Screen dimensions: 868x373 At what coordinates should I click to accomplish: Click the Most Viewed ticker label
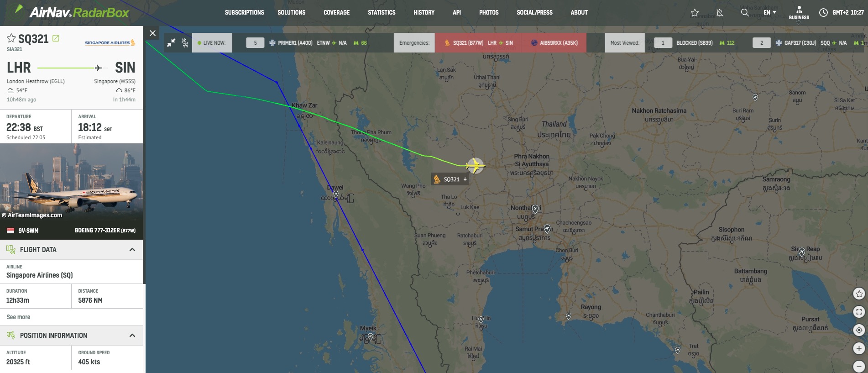tap(625, 43)
